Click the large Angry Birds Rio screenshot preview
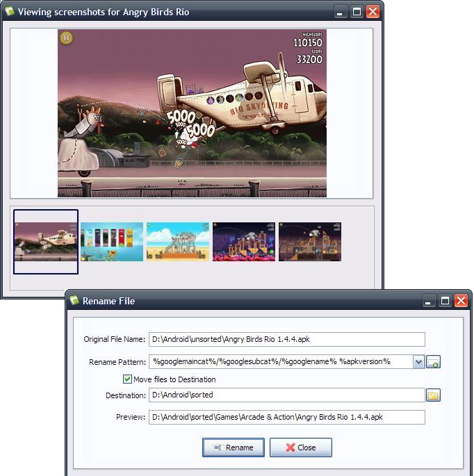Image resolution: width=474 pixels, height=476 pixels. tap(192, 113)
